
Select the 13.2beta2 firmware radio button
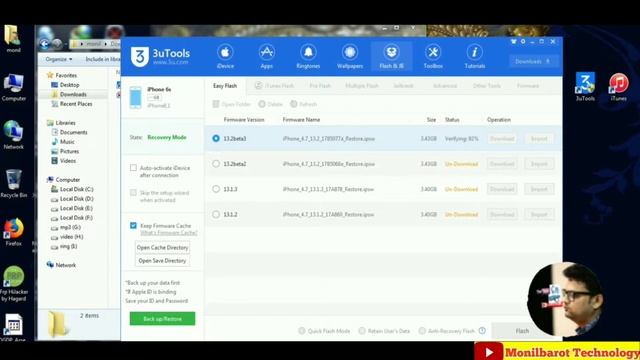pos(216,164)
